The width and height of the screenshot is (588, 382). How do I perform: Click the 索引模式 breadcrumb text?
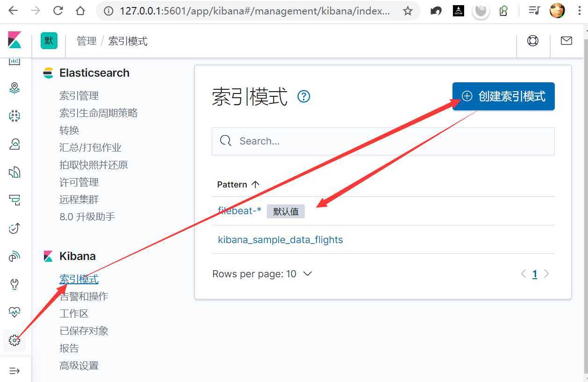128,41
